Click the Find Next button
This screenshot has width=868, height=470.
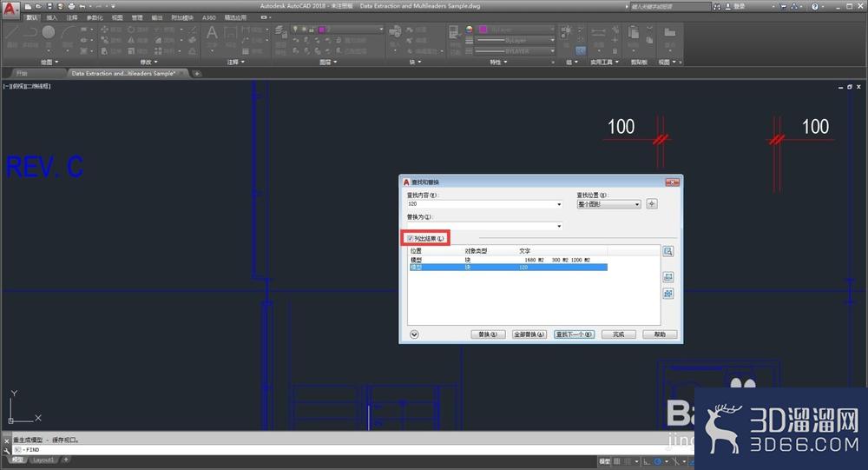(575, 334)
